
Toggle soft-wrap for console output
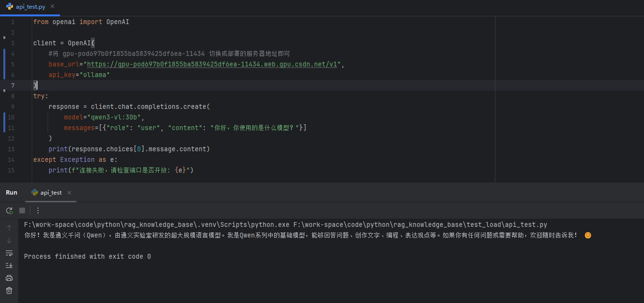[9, 253]
